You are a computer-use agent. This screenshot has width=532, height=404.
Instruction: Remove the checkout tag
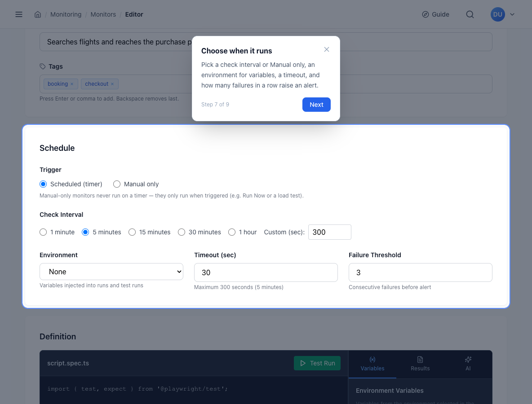pos(112,84)
